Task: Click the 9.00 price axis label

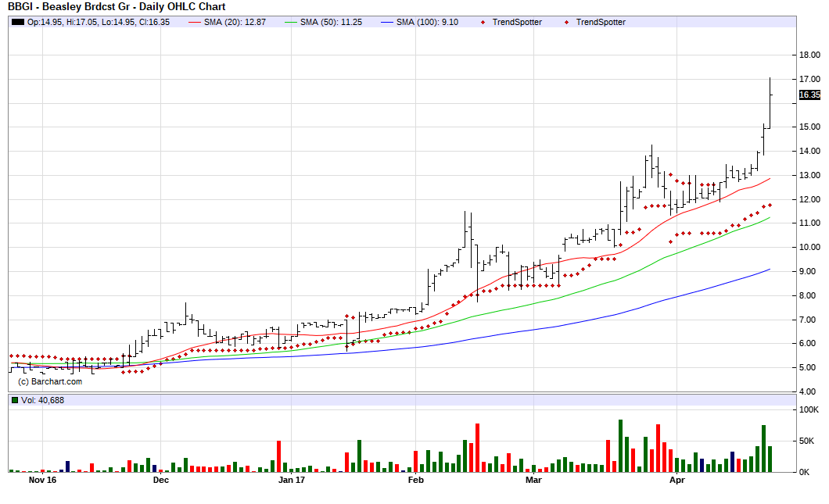Action: coord(809,272)
